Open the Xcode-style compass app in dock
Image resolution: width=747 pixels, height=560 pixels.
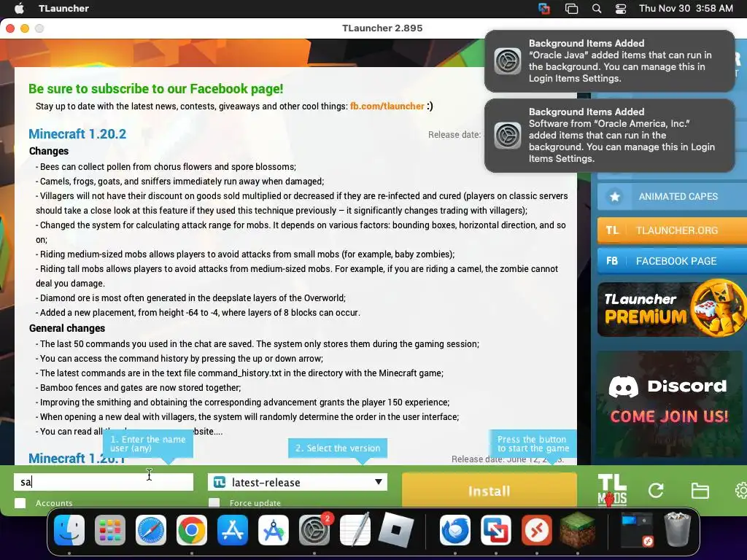(274, 530)
